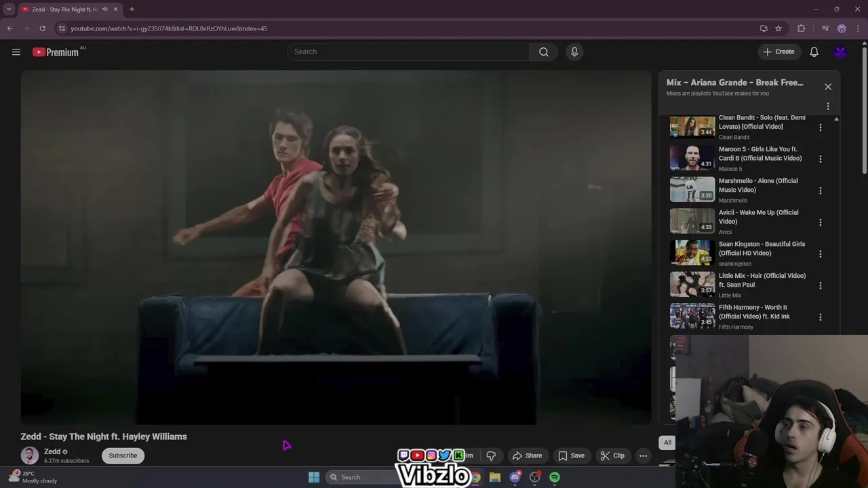
Task: Open the notifications bell
Action: coord(814,52)
